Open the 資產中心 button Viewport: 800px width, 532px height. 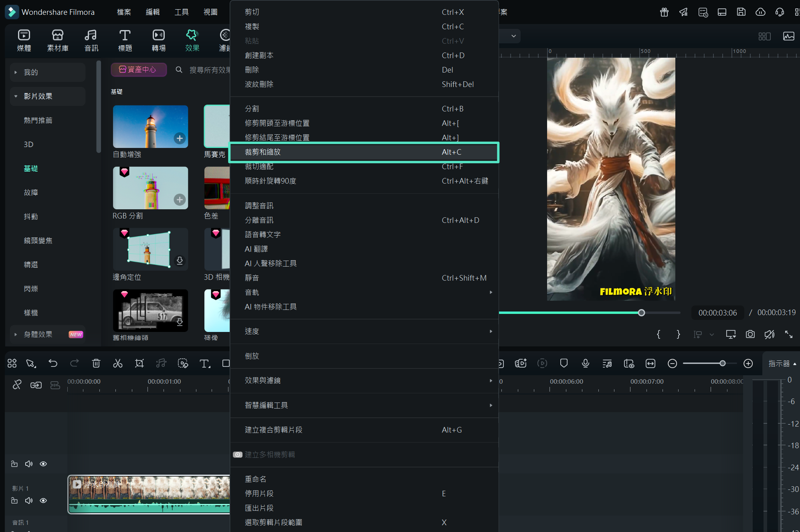139,69
